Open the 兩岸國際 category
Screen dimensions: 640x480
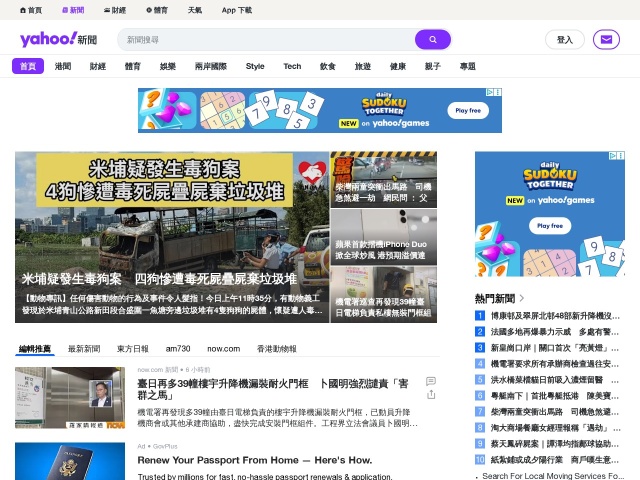[211, 66]
